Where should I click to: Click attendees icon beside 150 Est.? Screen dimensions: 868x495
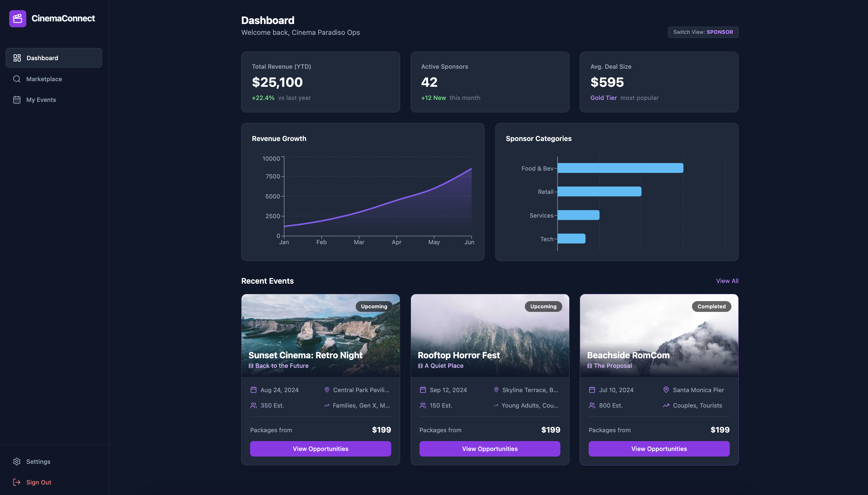422,405
